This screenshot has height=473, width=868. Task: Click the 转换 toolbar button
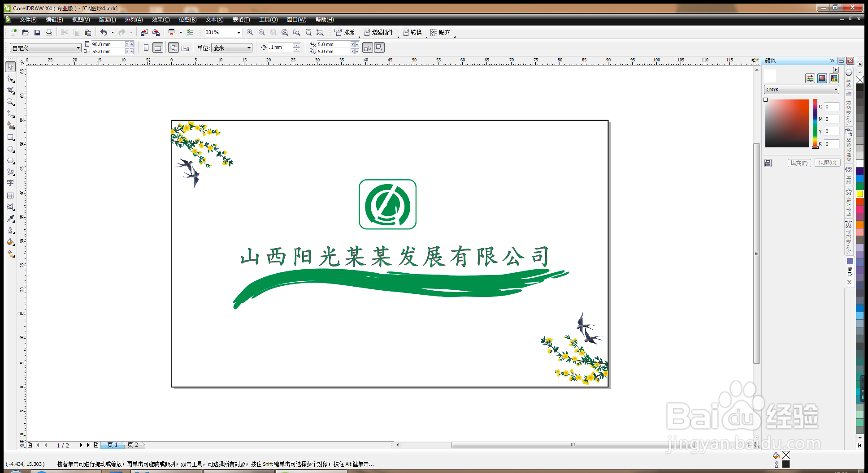click(412, 32)
